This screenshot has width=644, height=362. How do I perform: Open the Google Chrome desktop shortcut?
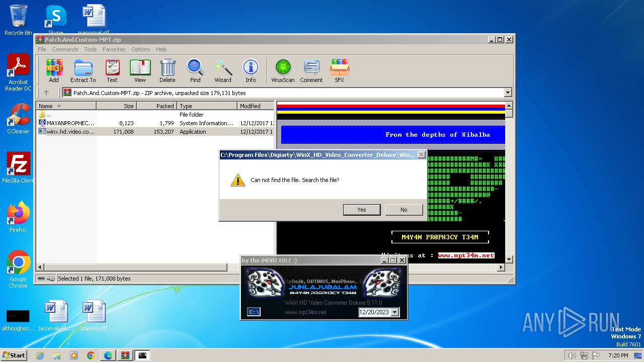tap(18, 269)
